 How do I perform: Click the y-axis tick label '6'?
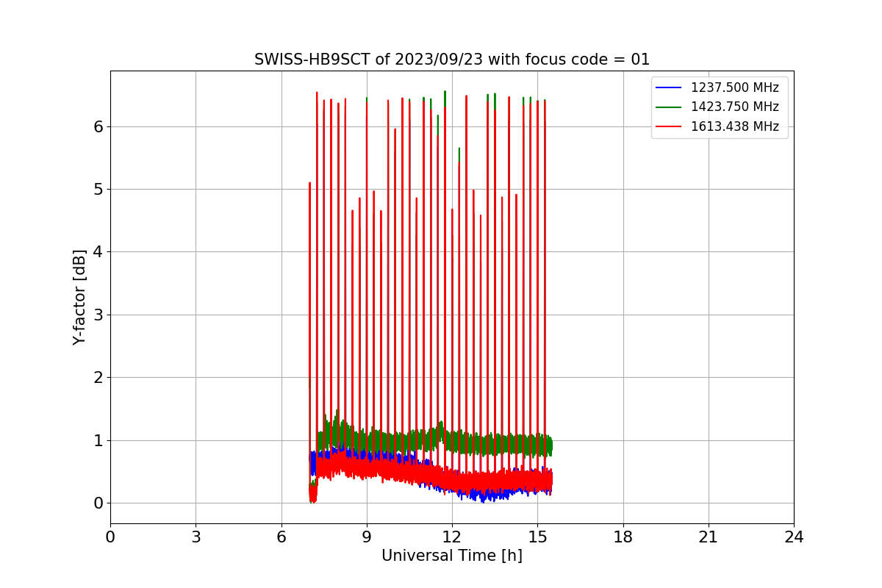(x=98, y=126)
